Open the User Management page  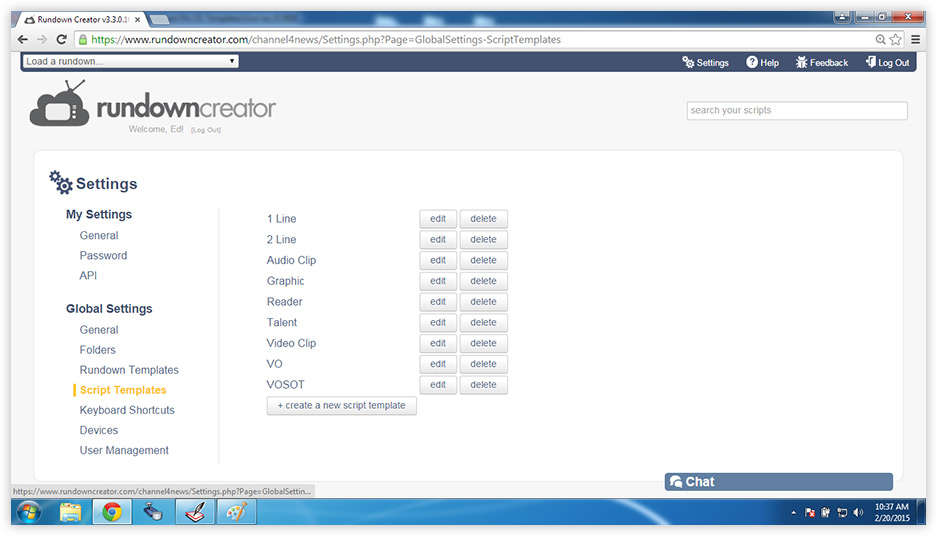pos(124,450)
